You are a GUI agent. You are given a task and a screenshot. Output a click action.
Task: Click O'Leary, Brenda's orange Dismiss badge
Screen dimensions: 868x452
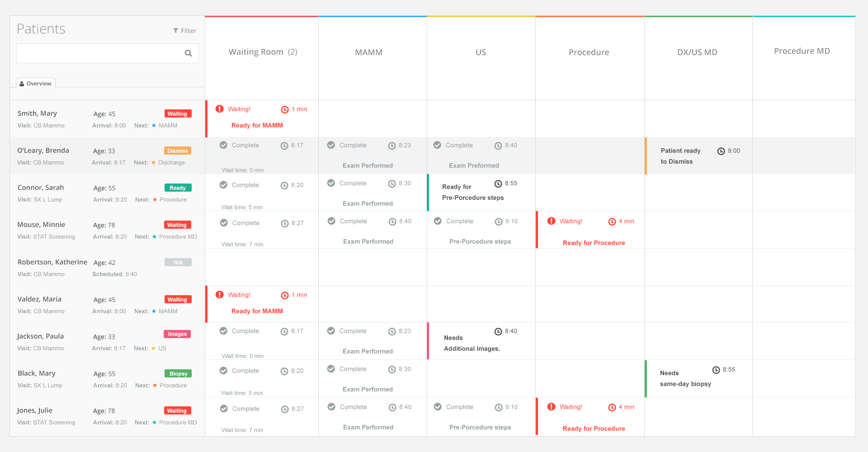(178, 151)
